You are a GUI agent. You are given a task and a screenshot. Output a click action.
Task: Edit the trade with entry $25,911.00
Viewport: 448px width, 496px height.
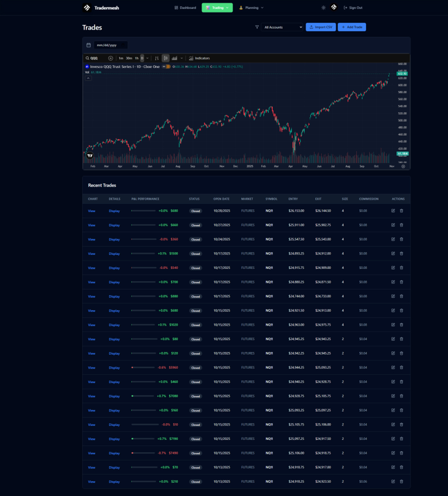(393, 225)
